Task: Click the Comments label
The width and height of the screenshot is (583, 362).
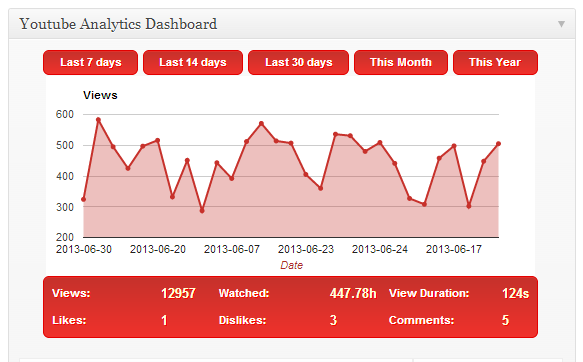Action: [x=422, y=320]
